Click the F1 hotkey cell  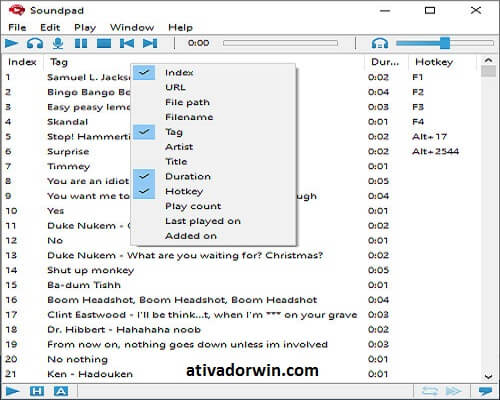pos(417,77)
